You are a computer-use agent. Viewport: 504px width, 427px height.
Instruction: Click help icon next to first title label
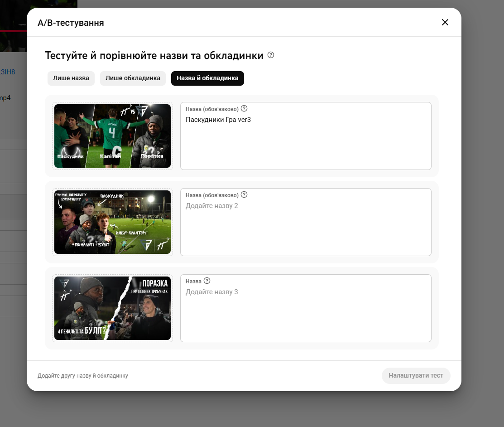244,108
